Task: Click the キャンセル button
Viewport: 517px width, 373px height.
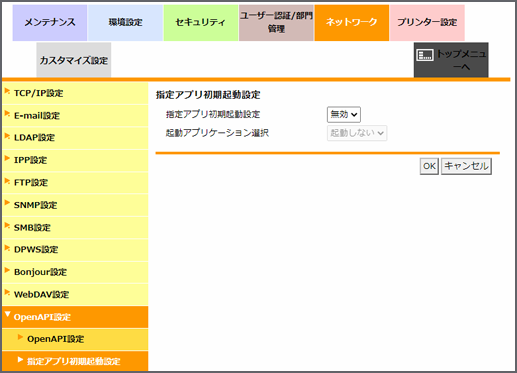Action: tap(466, 166)
